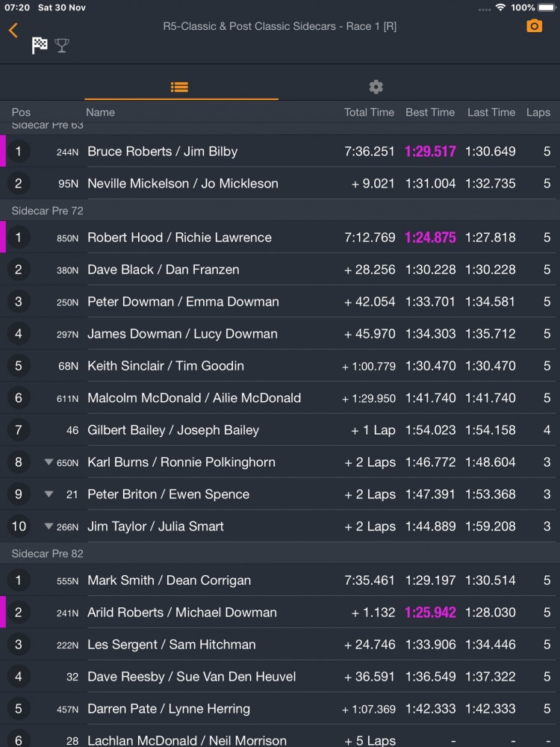This screenshot has width=560, height=747.
Task: Select the checkered flag icon
Action: 40,46
